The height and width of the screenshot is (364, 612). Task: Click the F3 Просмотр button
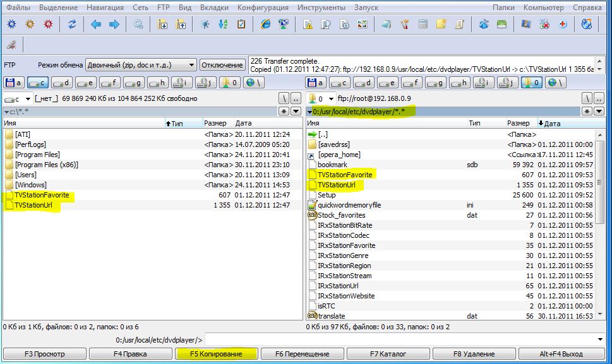[x=44, y=354]
